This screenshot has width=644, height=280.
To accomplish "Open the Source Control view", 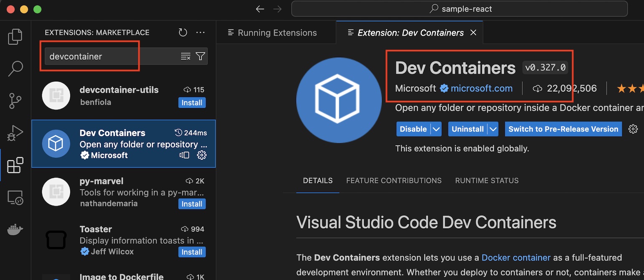I will pyautogui.click(x=15, y=101).
